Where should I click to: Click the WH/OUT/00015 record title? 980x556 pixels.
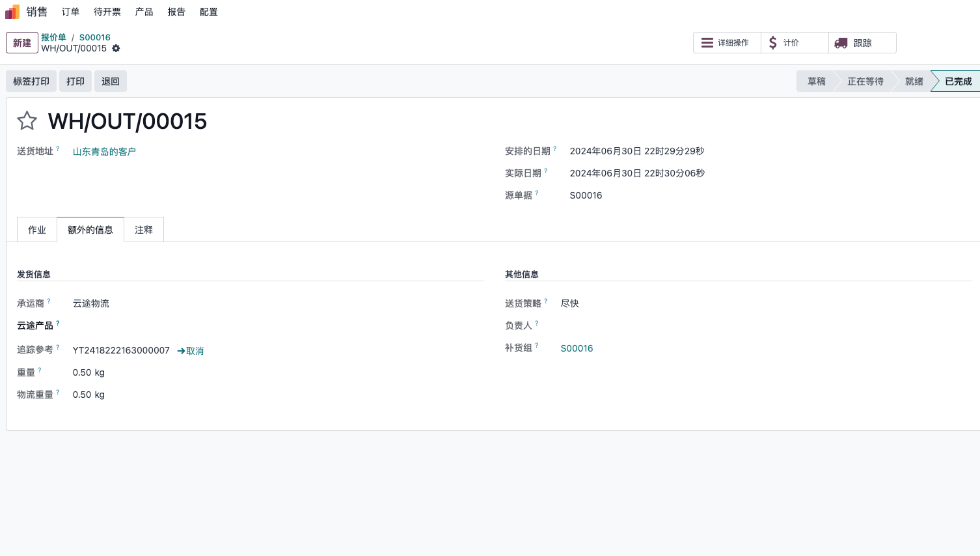coord(128,121)
